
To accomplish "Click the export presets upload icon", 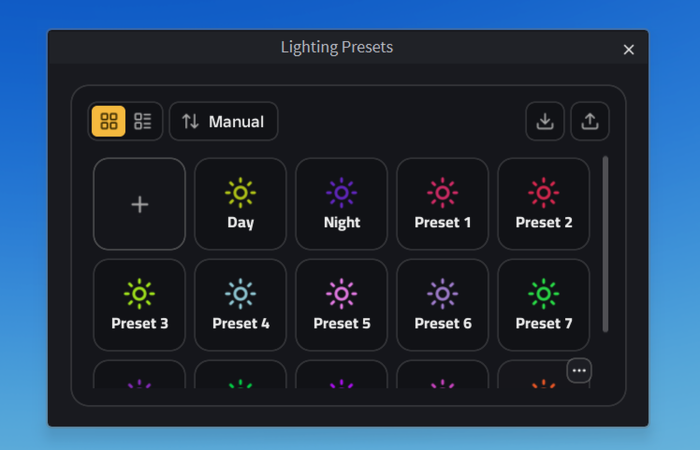I will point(590,121).
